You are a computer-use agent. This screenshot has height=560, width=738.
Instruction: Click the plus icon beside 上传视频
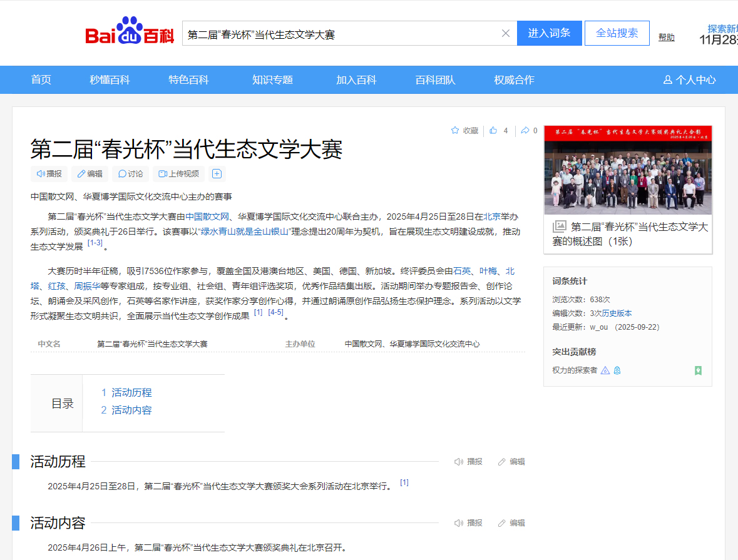click(x=217, y=174)
